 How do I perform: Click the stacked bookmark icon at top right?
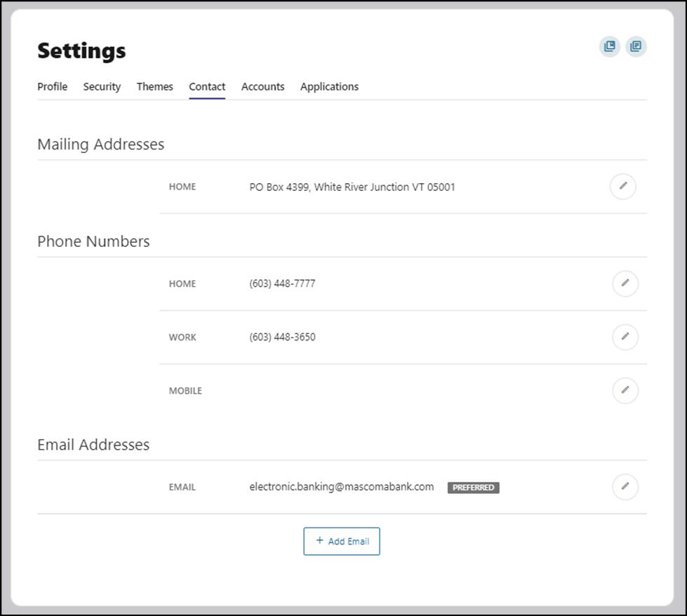pyautogui.click(x=610, y=47)
